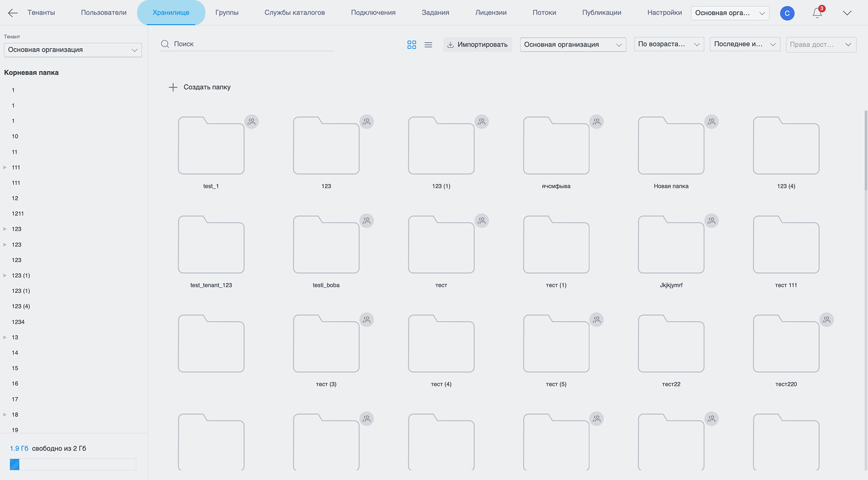868x480 pixels.
Task: Open the Тенант dropdown in sidebar
Action: (x=72, y=50)
